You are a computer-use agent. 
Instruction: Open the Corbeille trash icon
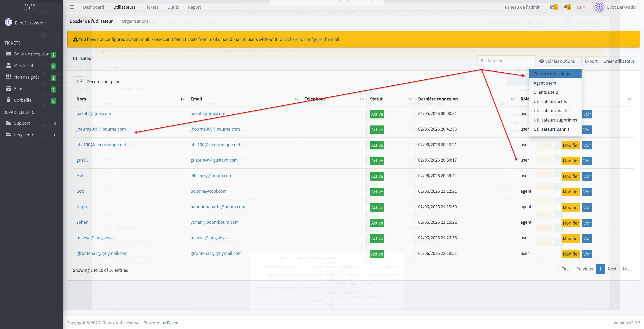[9, 100]
